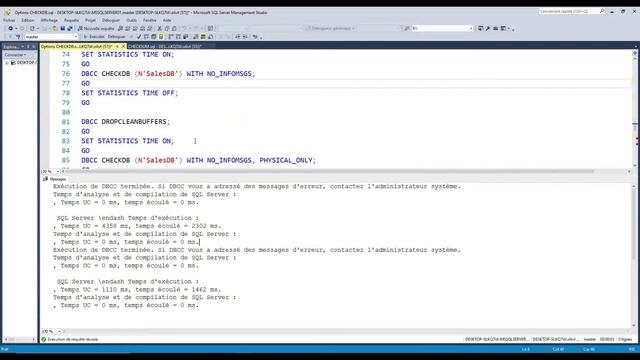Open the Messages pane zoom dropdown

[x=59, y=331]
